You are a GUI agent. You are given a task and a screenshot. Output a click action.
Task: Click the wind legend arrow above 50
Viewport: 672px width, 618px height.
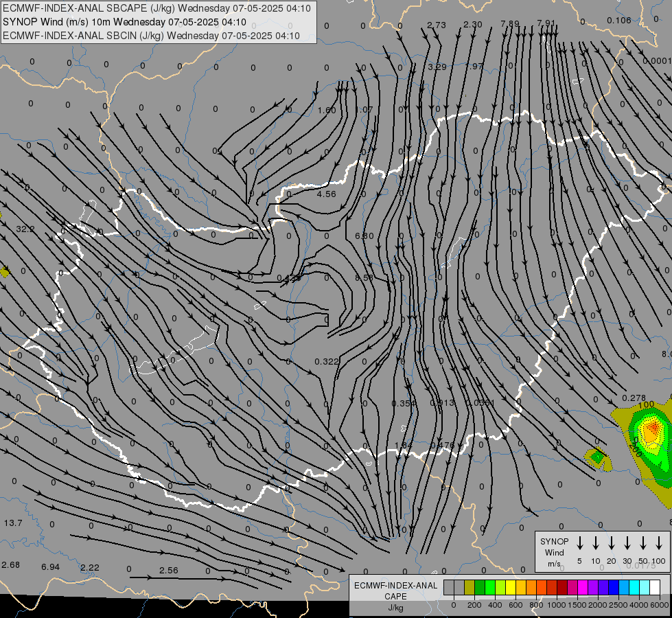point(643,543)
